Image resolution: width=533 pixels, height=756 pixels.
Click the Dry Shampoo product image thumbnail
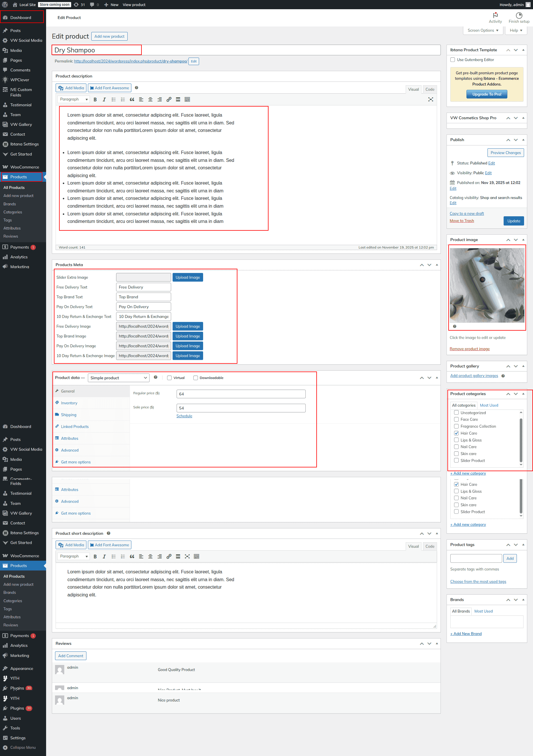[x=487, y=285]
